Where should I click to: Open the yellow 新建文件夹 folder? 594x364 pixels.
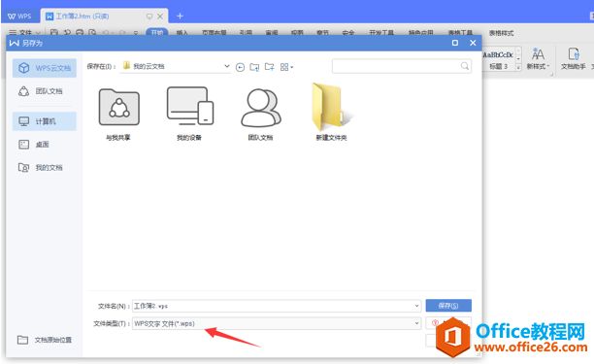click(332, 113)
